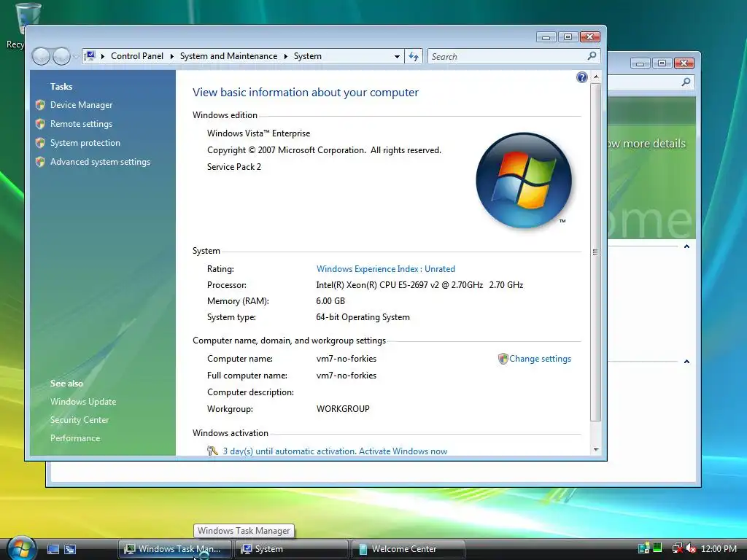
Task: Minimize the System window
Action: [x=546, y=37]
